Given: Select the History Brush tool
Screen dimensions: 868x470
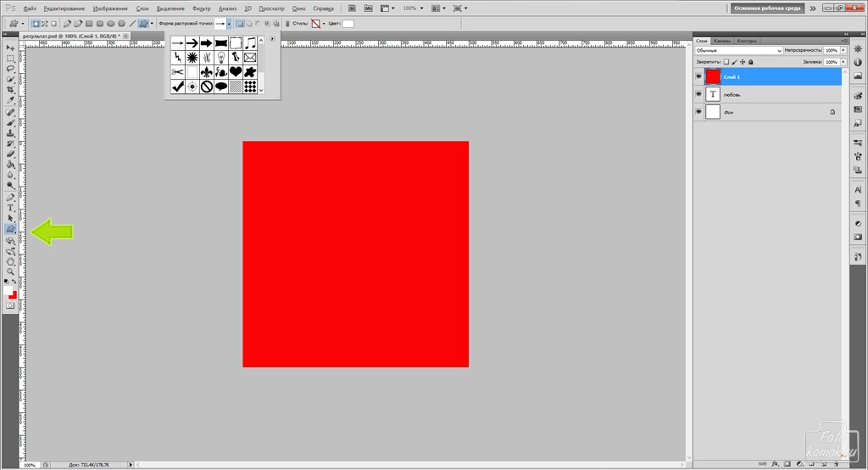Looking at the screenshot, I should coord(10,144).
